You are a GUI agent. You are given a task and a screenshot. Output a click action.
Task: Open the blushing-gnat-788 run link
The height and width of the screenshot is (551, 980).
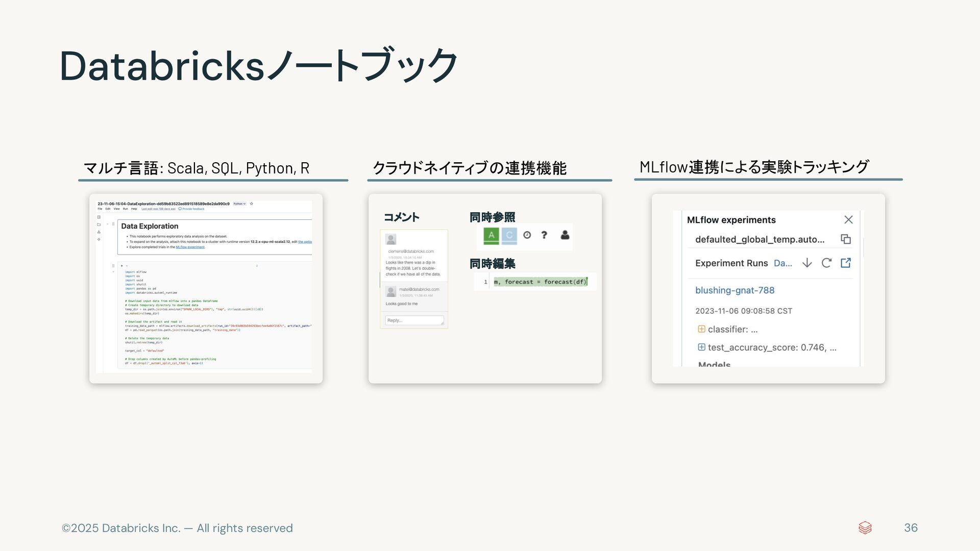[734, 290]
